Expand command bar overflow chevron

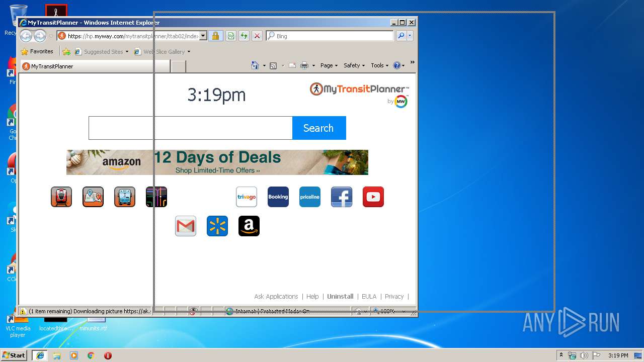click(412, 62)
